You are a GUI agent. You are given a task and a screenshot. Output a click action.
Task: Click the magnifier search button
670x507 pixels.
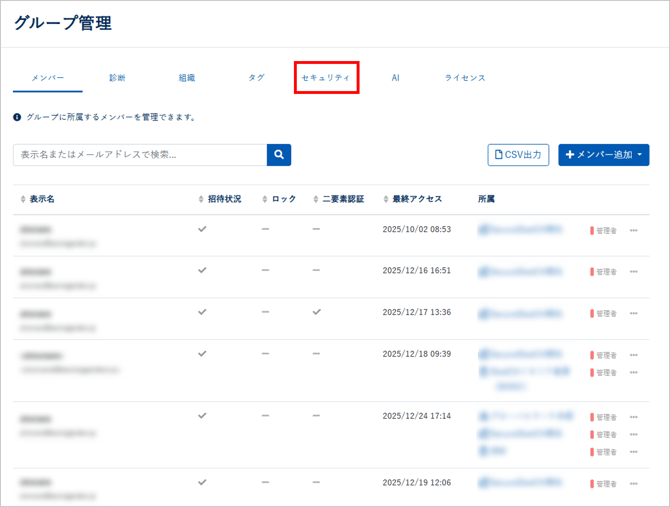point(279,155)
